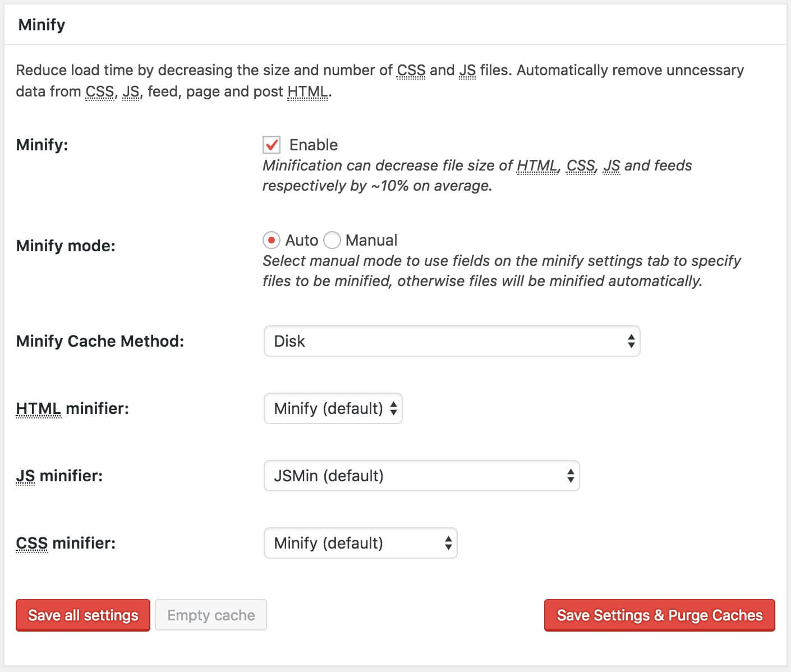Click the 'Minify Cache Method:' label

pyautogui.click(x=100, y=341)
